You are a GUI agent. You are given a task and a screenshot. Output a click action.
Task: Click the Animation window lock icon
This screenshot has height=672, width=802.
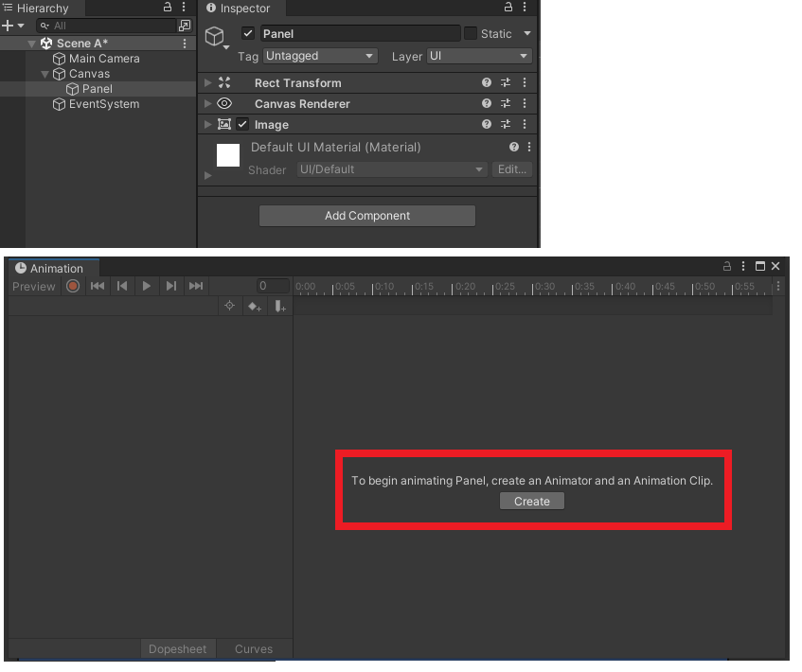[727, 267]
